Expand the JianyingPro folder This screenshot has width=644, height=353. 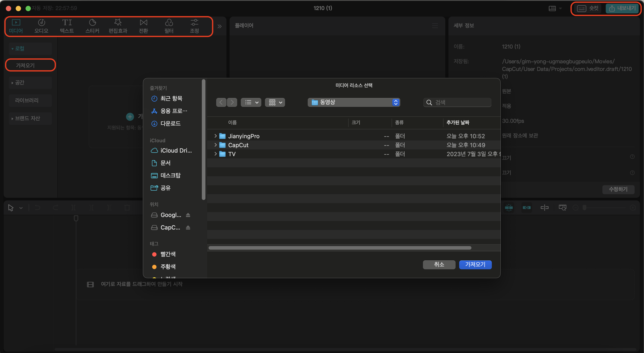coord(215,136)
